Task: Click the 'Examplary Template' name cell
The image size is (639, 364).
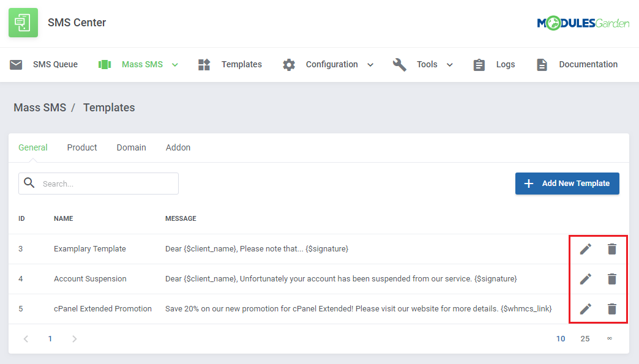Action: (89, 249)
